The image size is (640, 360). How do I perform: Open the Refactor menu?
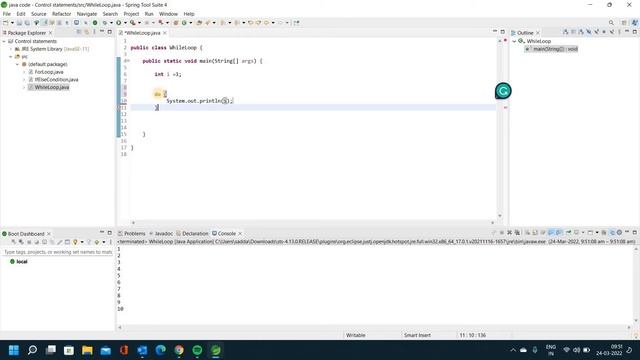click(62, 14)
